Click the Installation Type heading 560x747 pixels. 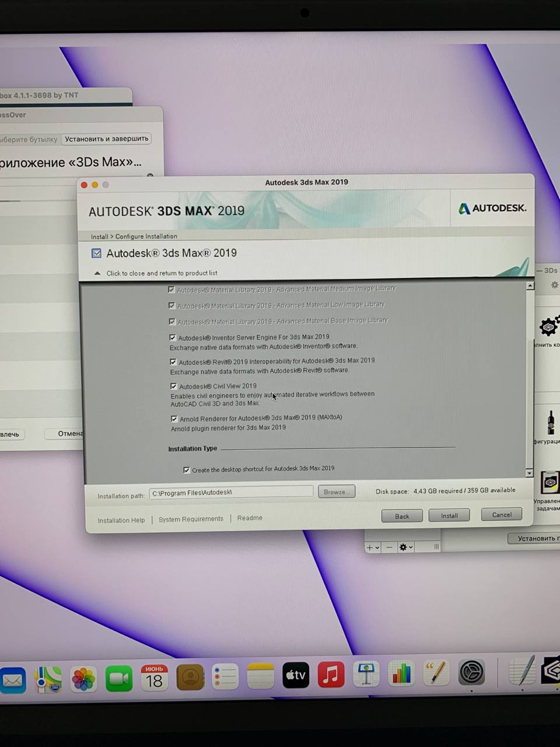point(192,449)
